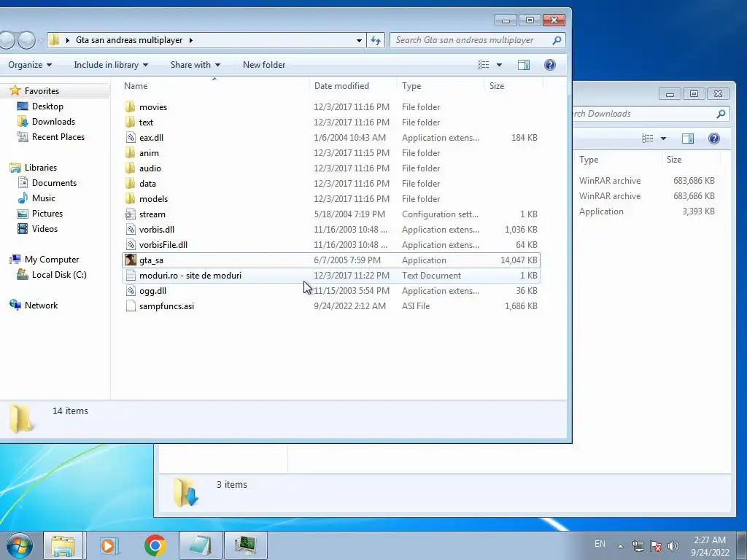Select the vorbis.dll file icon
Screen dimensions: 747x560
coord(130,230)
